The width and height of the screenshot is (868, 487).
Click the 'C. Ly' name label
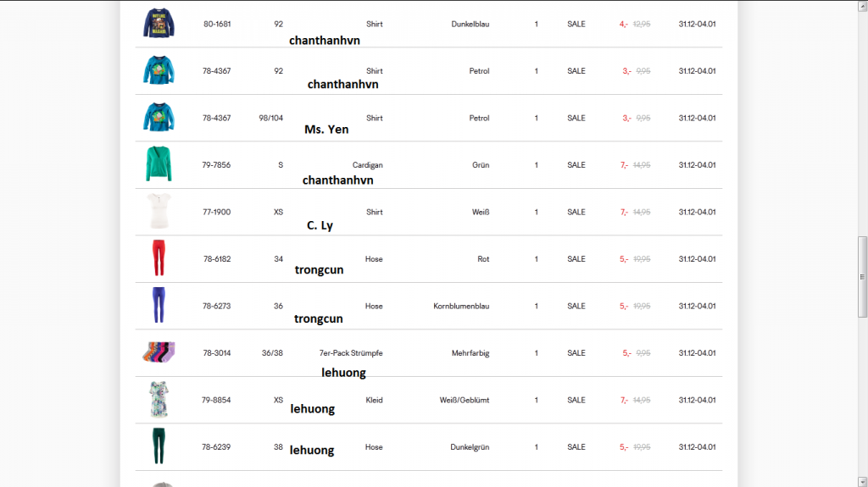pyautogui.click(x=320, y=225)
